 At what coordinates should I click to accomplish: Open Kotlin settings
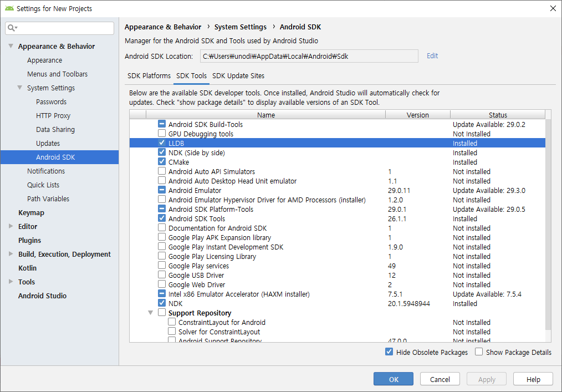point(28,268)
